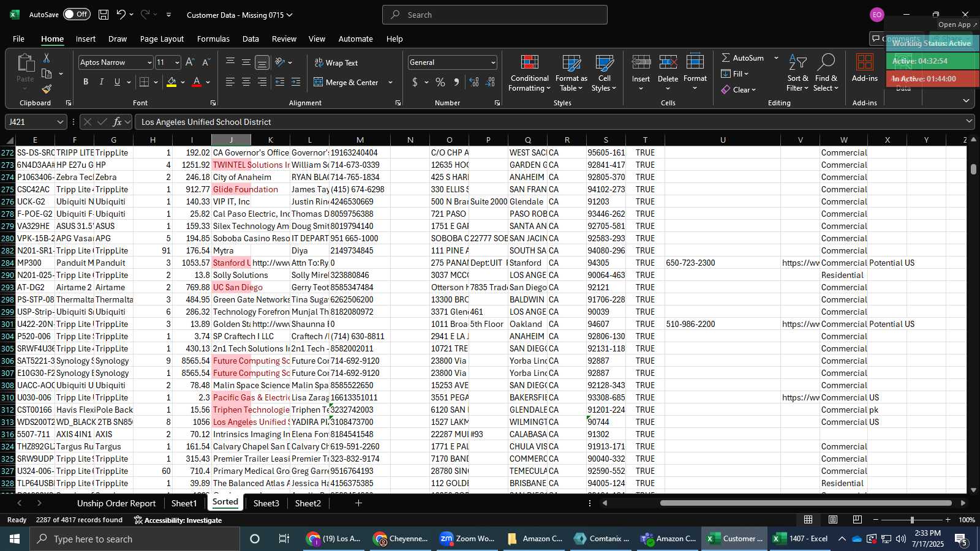Add a new sheet with plus button
980x551 pixels.
(x=358, y=503)
